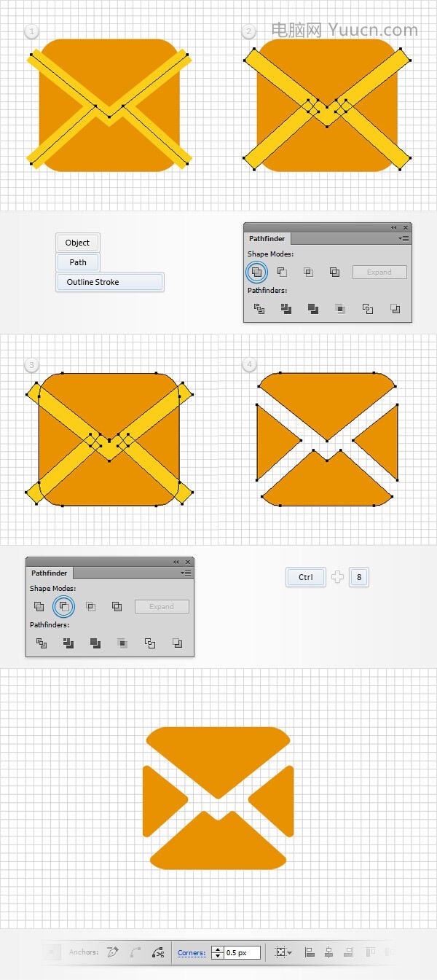Select the upper Pathfinder panel tab

pos(267,238)
